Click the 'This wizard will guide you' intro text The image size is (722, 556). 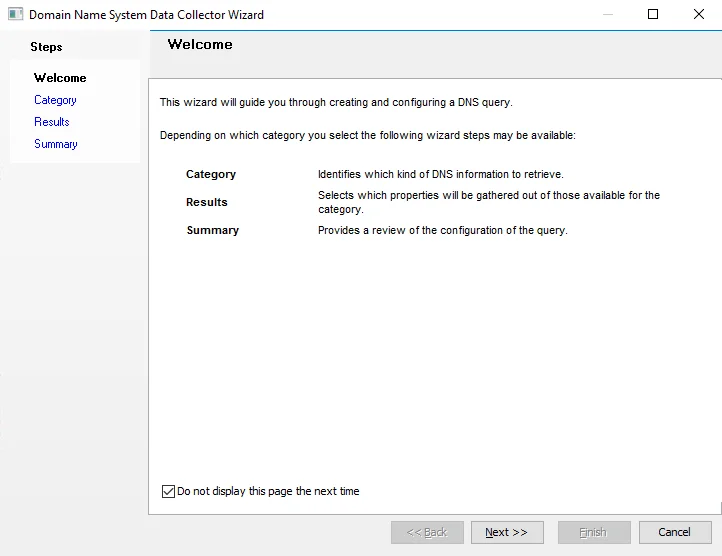(x=336, y=102)
